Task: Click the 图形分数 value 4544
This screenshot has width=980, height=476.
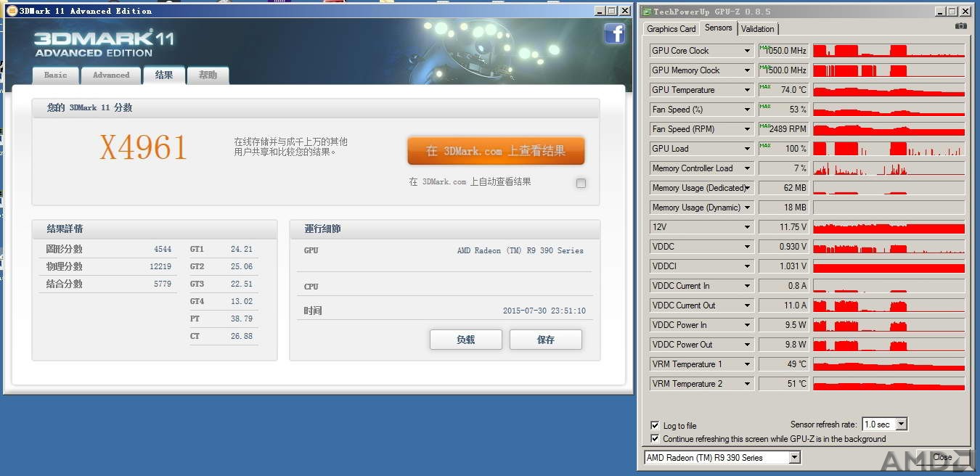Action: tap(163, 250)
